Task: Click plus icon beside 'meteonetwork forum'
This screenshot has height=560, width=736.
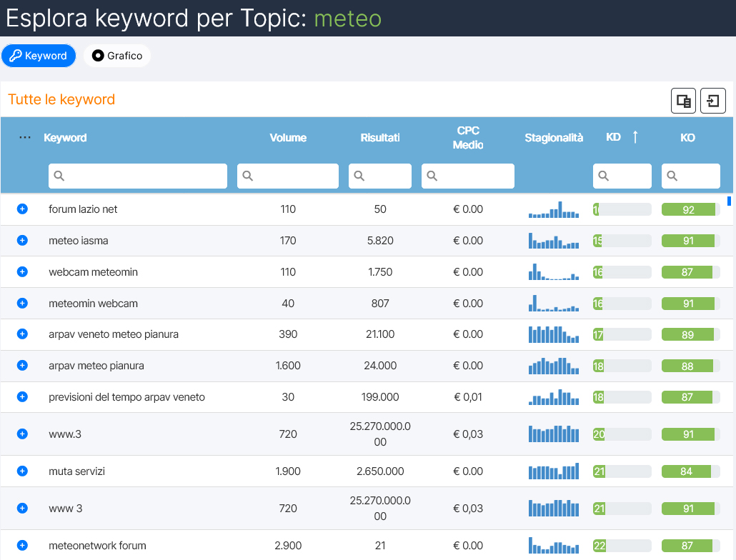Action: 22,546
